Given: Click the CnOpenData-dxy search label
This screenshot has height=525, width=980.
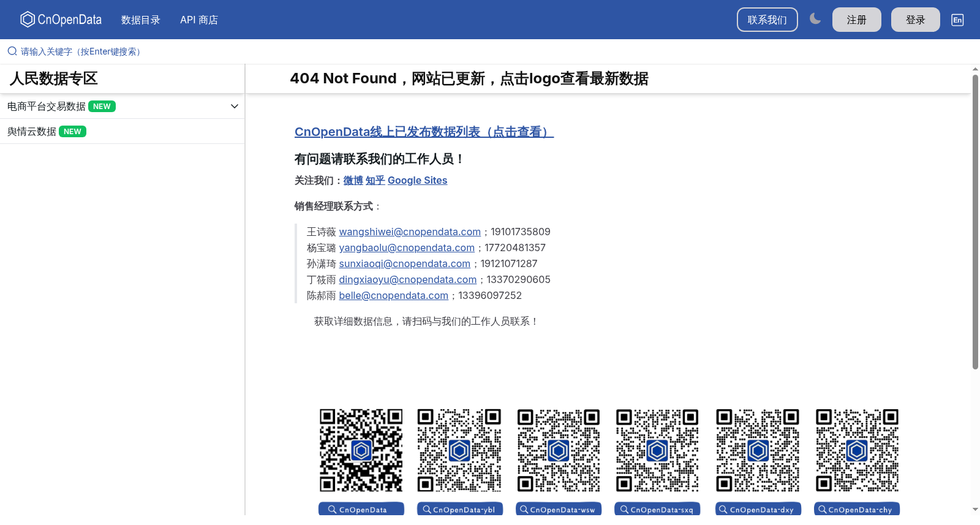Looking at the screenshot, I should [x=758, y=509].
